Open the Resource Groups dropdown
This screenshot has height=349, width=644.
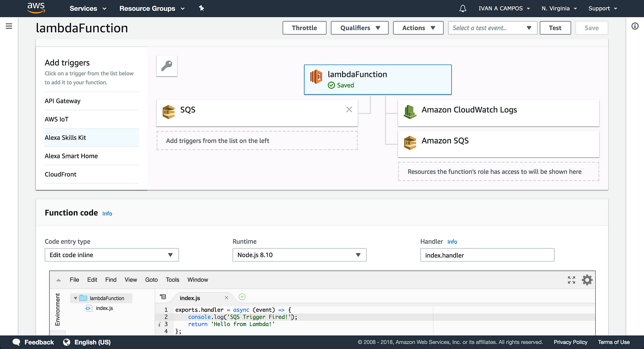pos(152,8)
